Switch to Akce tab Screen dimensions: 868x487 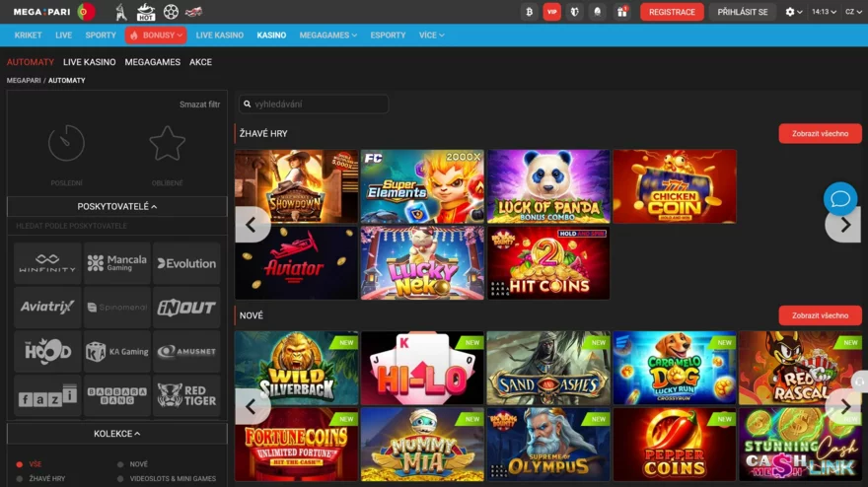(200, 62)
